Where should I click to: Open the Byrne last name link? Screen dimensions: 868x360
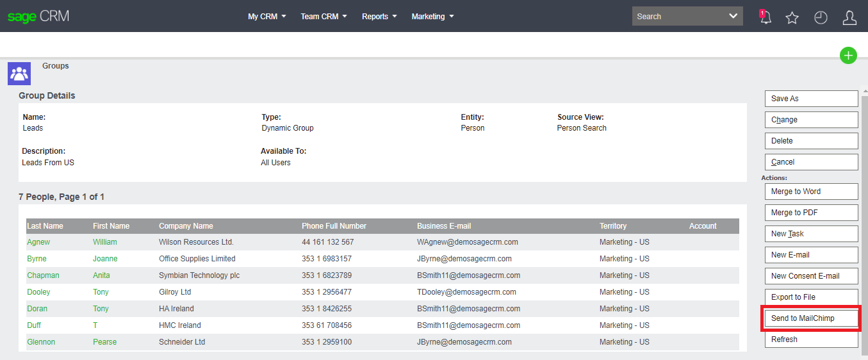37,259
